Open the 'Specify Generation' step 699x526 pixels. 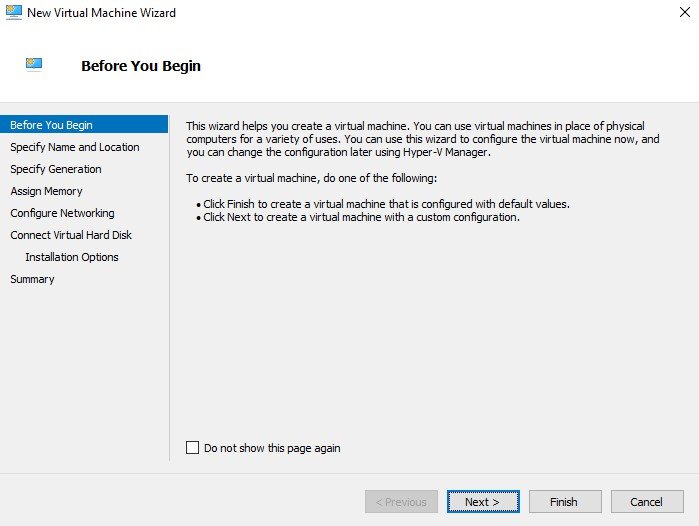(56, 169)
